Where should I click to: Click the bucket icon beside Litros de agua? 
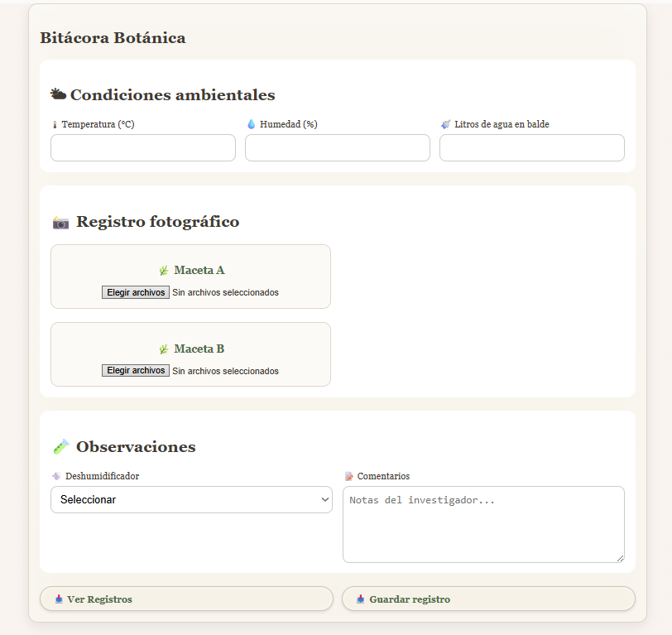point(446,124)
